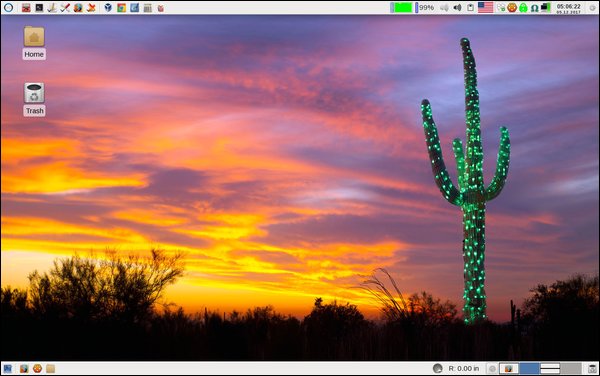
Task: Launch the terminal from the top panel
Action: [x=39, y=7]
